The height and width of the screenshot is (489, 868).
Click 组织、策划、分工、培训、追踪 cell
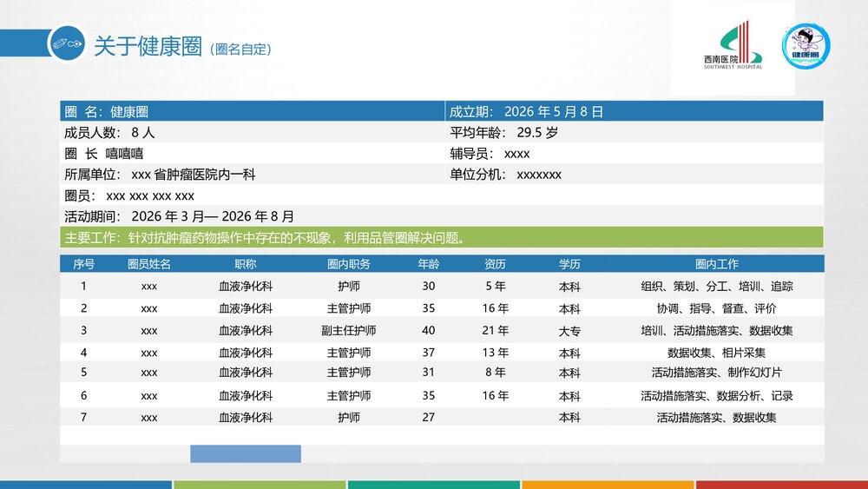pos(717,287)
